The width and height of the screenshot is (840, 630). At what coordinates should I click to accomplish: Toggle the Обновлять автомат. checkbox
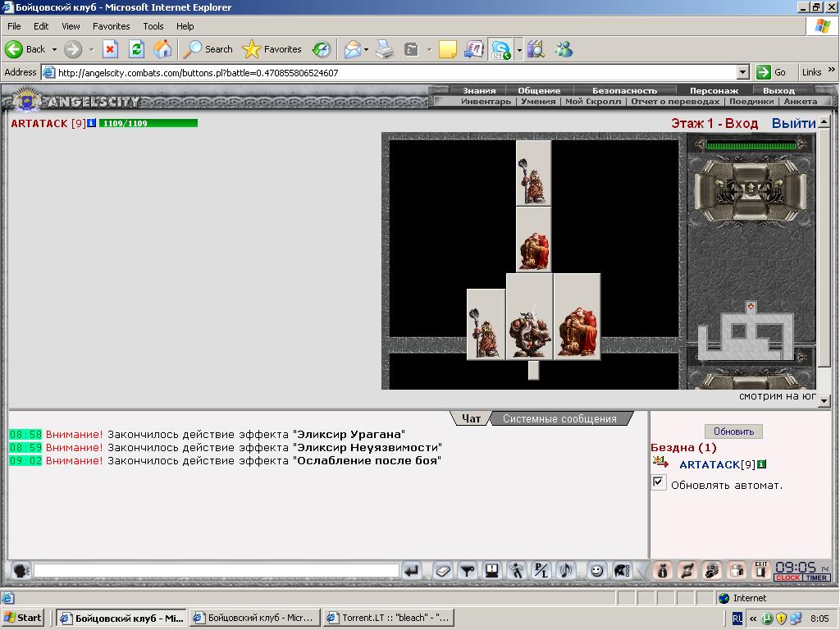659,482
